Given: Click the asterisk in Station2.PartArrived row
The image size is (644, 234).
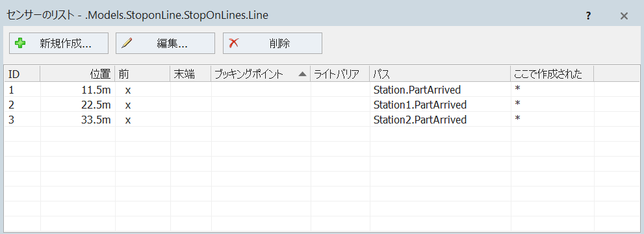Looking at the screenshot, I should pos(518,118).
